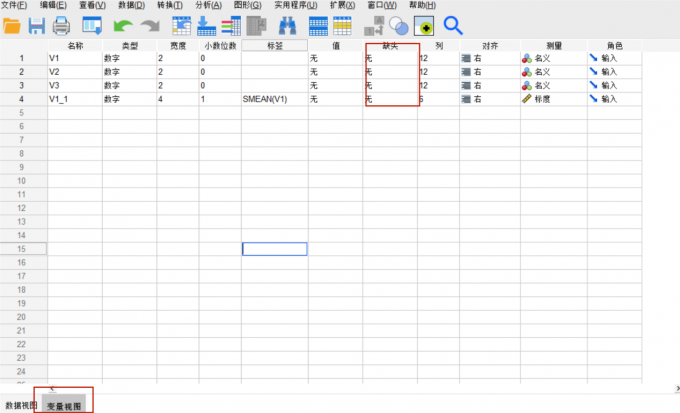
Task: Open the 分析(A) menu
Action: click(x=209, y=6)
